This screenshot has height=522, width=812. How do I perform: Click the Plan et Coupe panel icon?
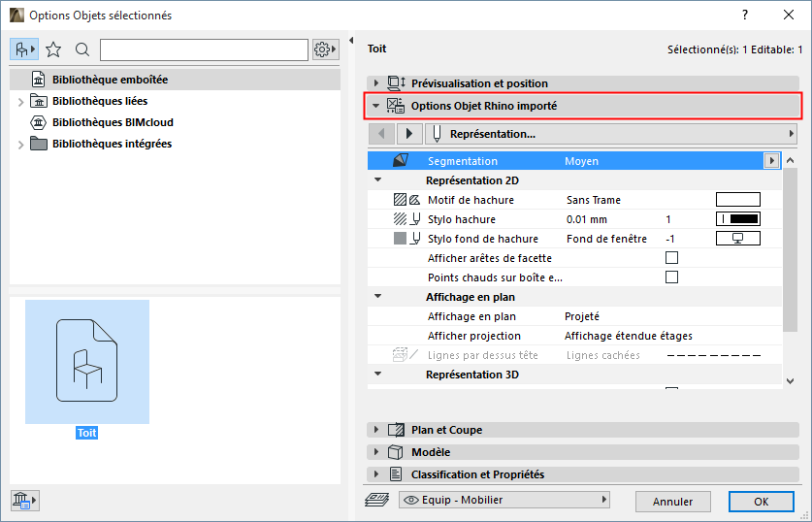coord(396,430)
